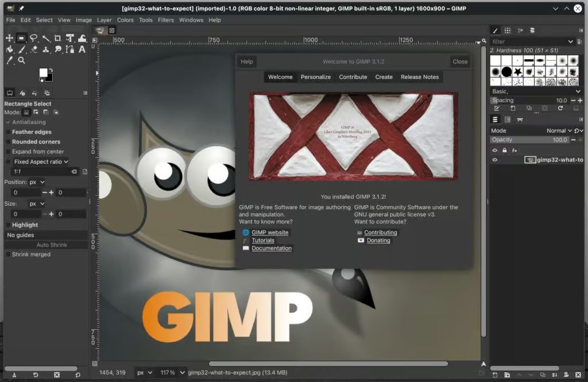The width and height of the screenshot is (588, 382).
Task: Toggle visibility of the gimp32-what-to layer
Action: (494, 159)
